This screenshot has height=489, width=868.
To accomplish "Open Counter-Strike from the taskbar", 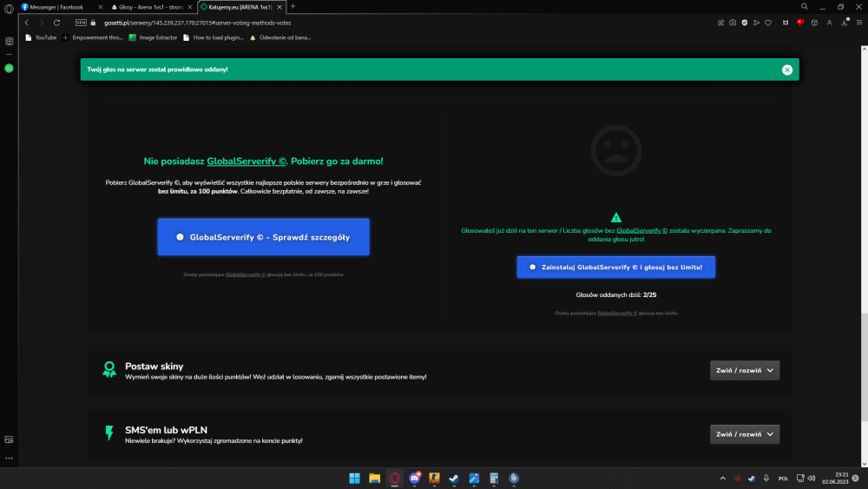I will coord(435,478).
